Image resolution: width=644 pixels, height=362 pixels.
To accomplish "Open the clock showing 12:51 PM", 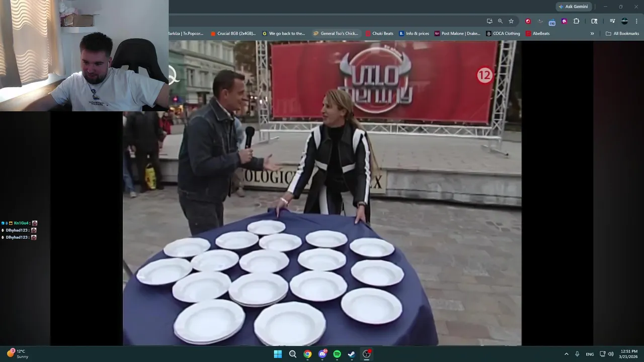I will coord(629,354).
